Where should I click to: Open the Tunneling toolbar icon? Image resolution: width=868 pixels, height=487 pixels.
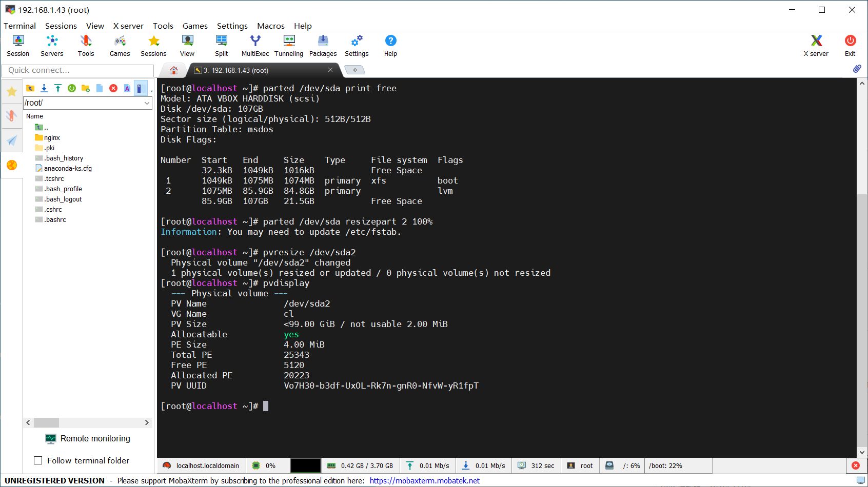[x=289, y=46]
